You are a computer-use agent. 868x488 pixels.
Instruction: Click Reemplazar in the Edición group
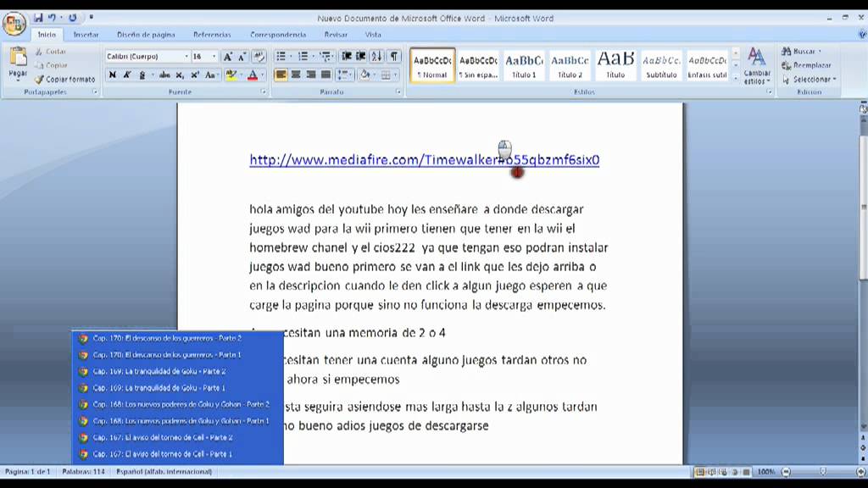pos(806,65)
